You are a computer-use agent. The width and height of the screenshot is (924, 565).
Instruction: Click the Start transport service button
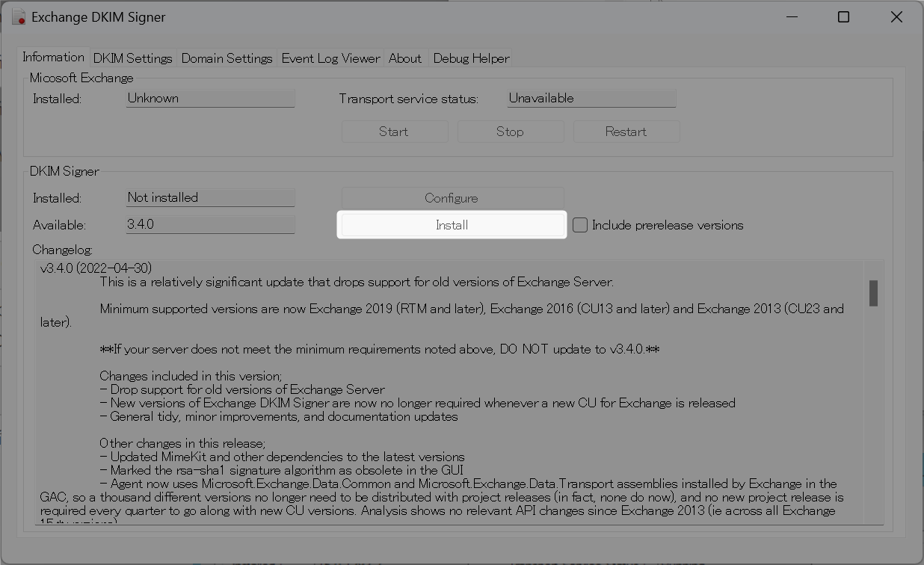394,132
